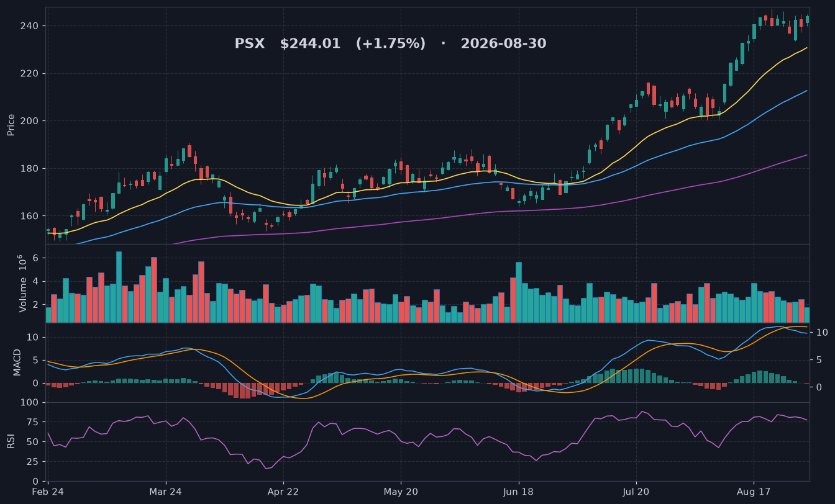Click the May 20 date label
835x504 pixels.
point(401,492)
